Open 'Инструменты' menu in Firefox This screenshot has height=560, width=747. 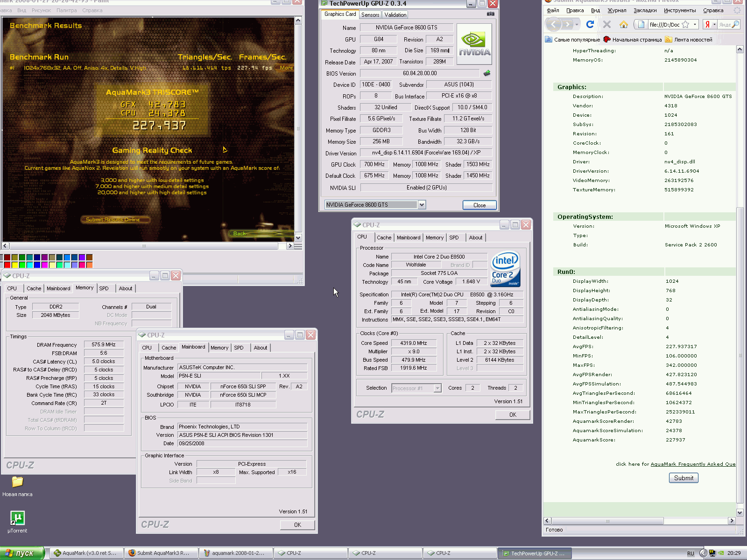680,10
